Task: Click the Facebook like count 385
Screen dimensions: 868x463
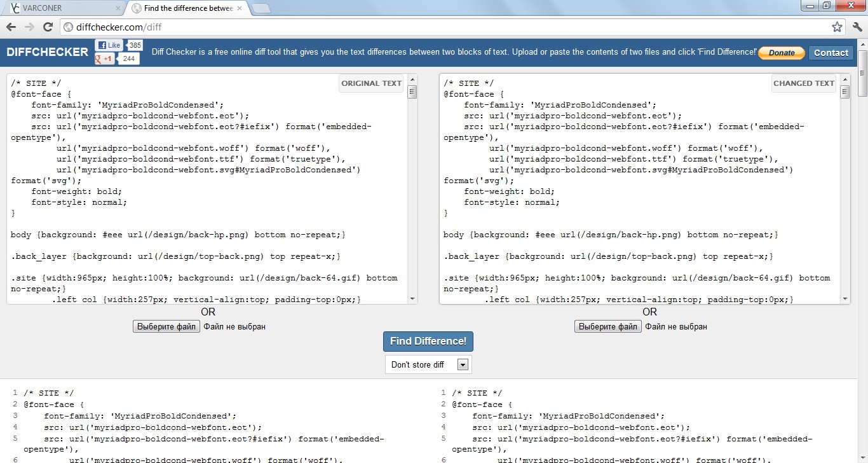Action: click(135, 45)
